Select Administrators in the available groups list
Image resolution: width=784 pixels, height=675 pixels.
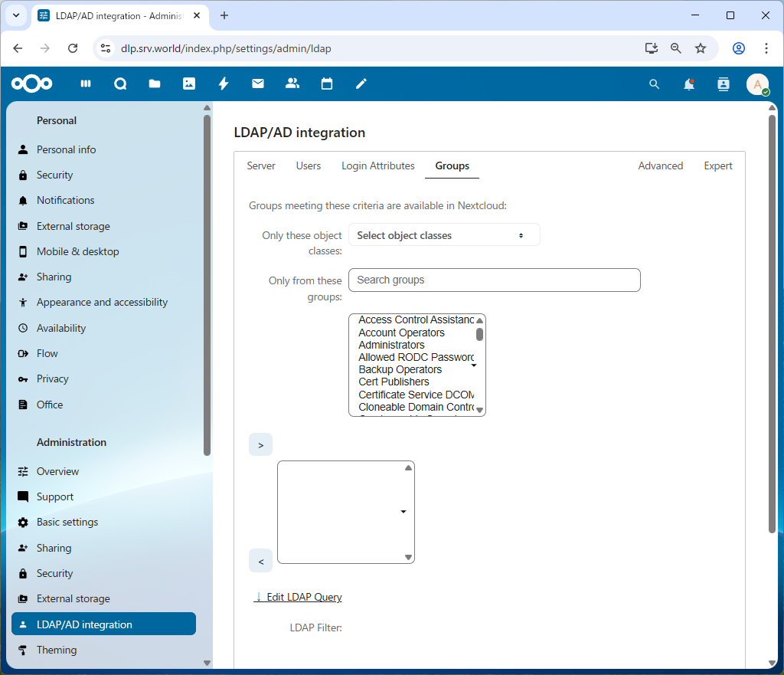coord(391,345)
